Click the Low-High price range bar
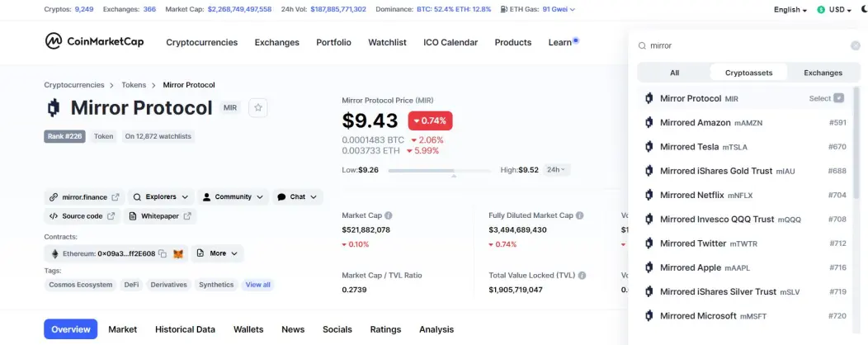This screenshot has width=868, height=345. coord(440,171)
